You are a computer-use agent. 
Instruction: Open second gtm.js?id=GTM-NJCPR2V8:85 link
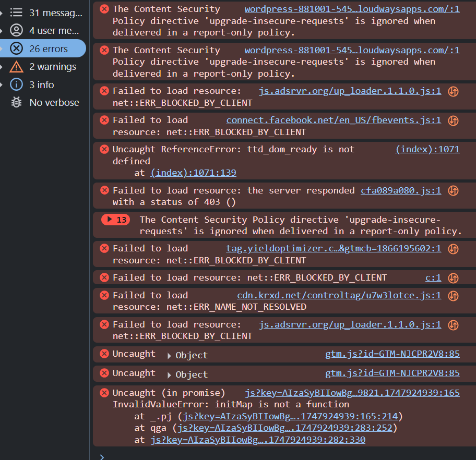[392, 373]
